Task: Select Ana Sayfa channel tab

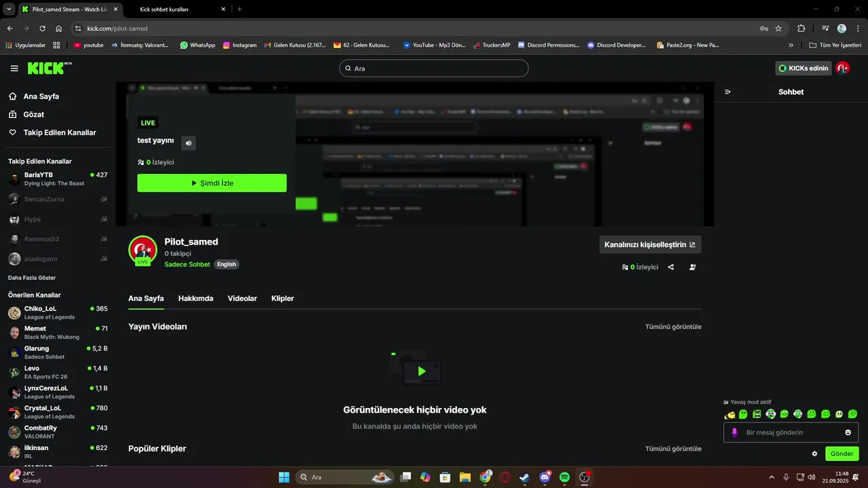Action: pos(146,298)
